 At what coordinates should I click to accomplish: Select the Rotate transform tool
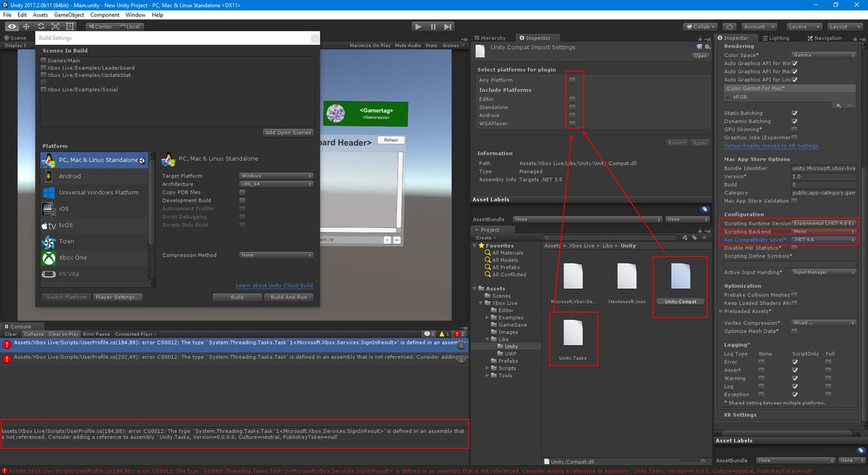point(43,26)
